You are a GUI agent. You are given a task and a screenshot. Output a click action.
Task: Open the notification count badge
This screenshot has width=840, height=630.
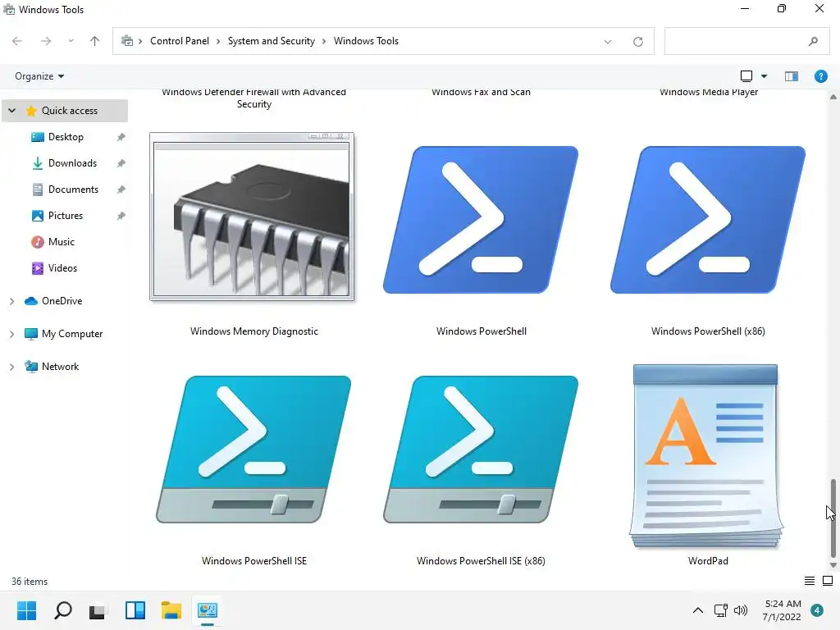click(817, 610)
